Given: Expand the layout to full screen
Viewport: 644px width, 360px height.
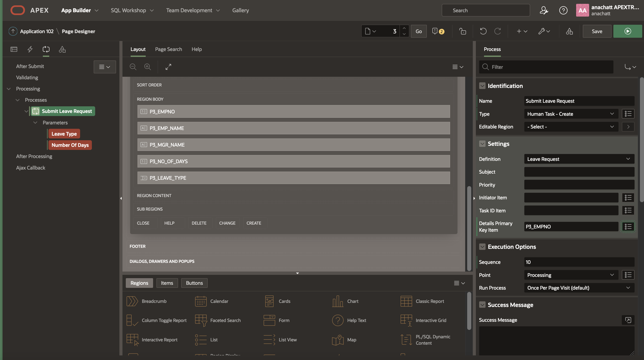Looking at the screenshot, I should tap(168, 67).
